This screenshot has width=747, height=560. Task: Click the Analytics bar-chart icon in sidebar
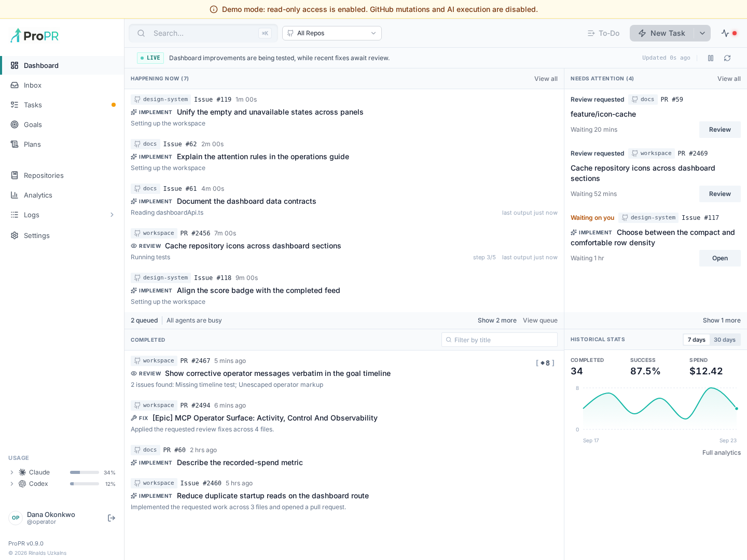pyautogui.click(x=15, y=195)
